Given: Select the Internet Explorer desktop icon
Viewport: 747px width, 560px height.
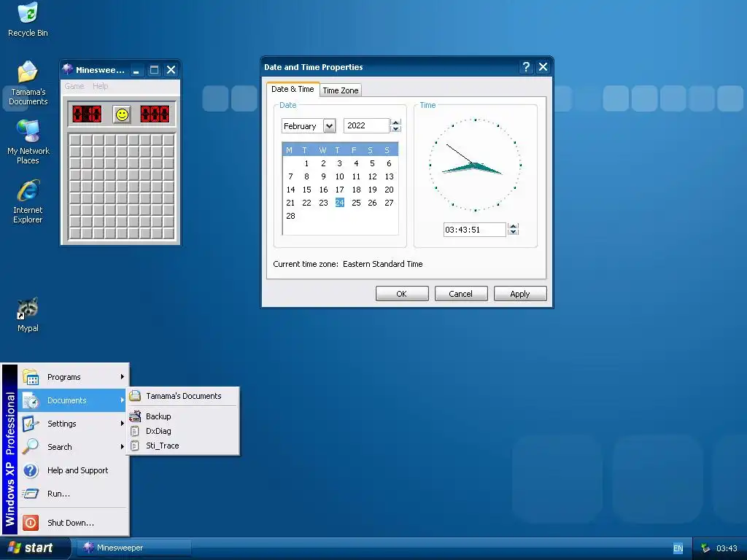Looking at the screenshot, I should (x=28, y=201).
